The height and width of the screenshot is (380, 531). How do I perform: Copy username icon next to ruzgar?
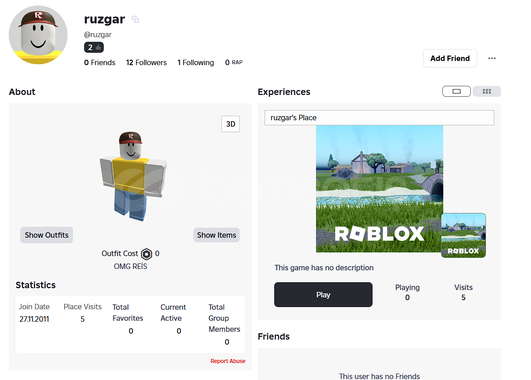[x=135, y=20]
